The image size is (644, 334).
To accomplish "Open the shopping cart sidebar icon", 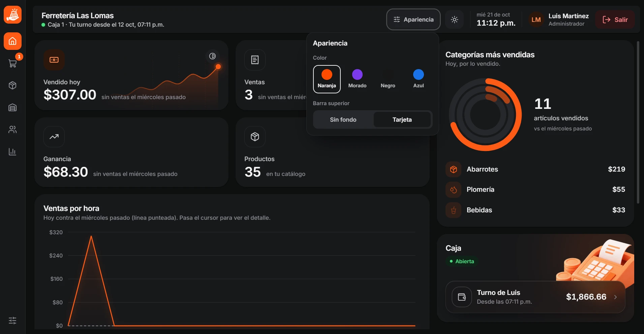I will click(12, 63).
